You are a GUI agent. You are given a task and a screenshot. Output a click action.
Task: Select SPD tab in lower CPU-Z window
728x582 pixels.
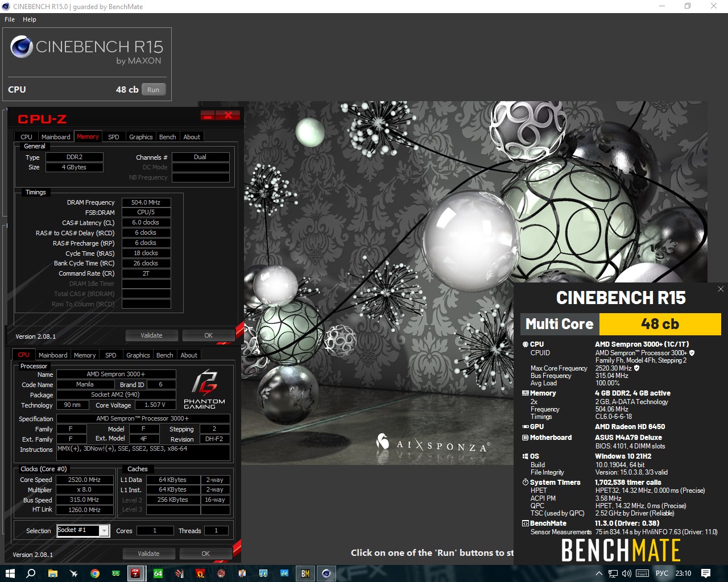111,355
